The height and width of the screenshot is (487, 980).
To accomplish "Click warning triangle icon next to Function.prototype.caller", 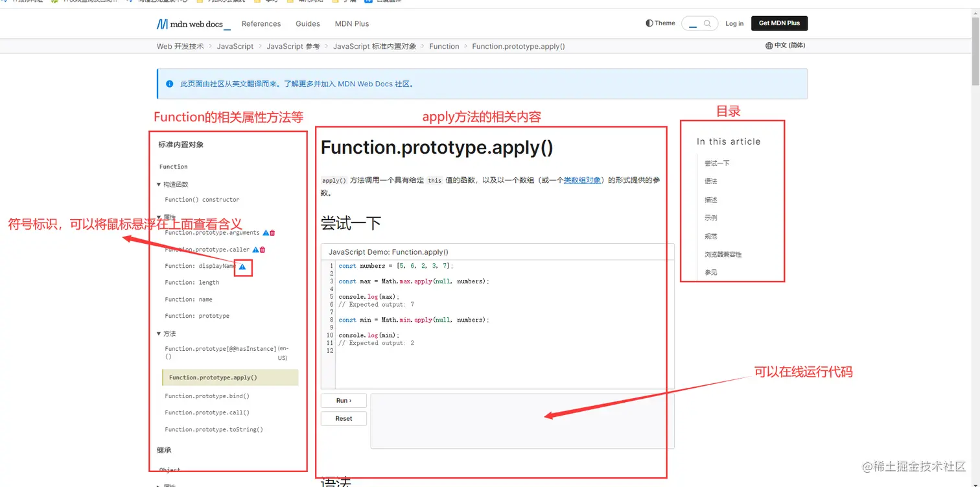I will (255, 250).
